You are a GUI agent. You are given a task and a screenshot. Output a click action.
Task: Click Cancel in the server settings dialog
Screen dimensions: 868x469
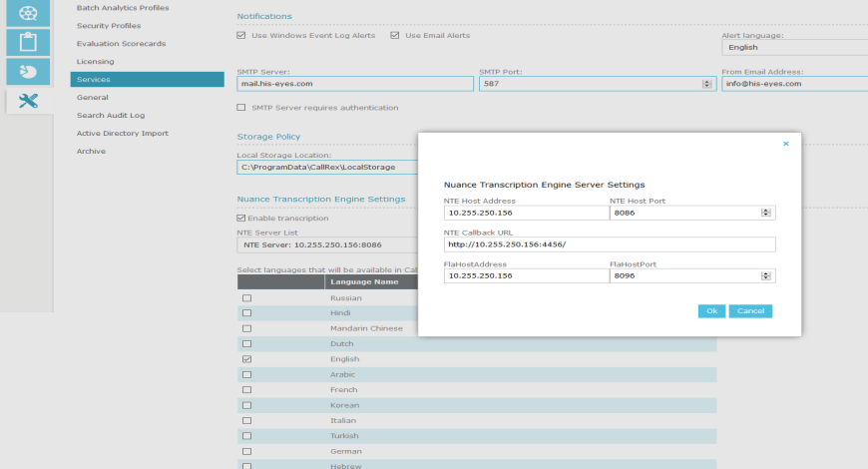(750, 311)
